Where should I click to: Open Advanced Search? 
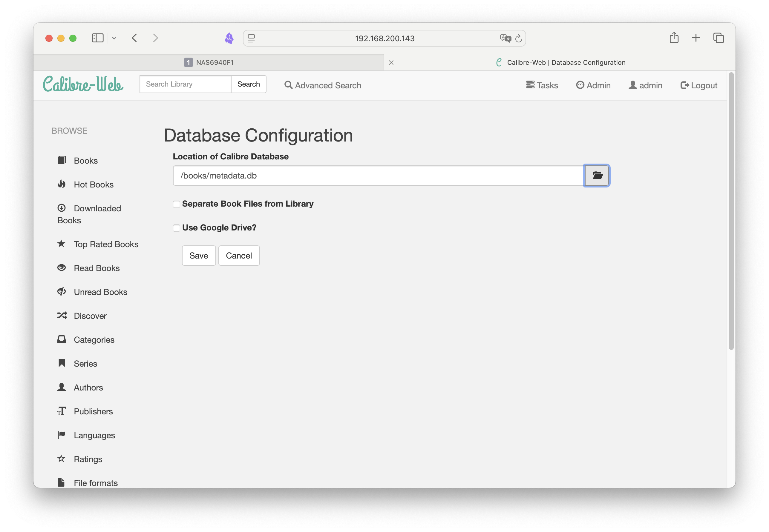coord(323,85)
